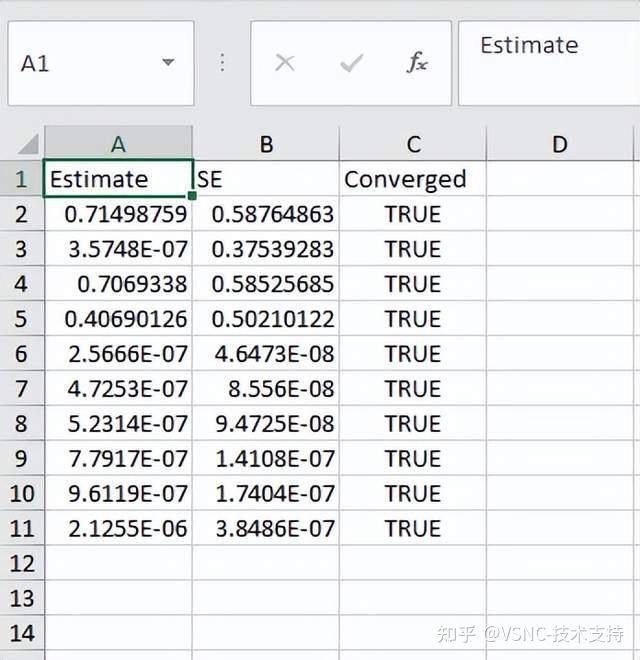The height and width of the screenshot is (660, 640).
Task: Select row 1 header
Action: [x=22, y=179]
